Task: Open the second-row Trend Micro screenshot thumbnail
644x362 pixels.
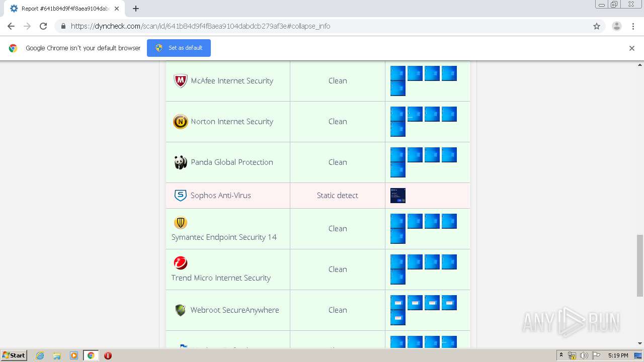Action: [398, 277]
